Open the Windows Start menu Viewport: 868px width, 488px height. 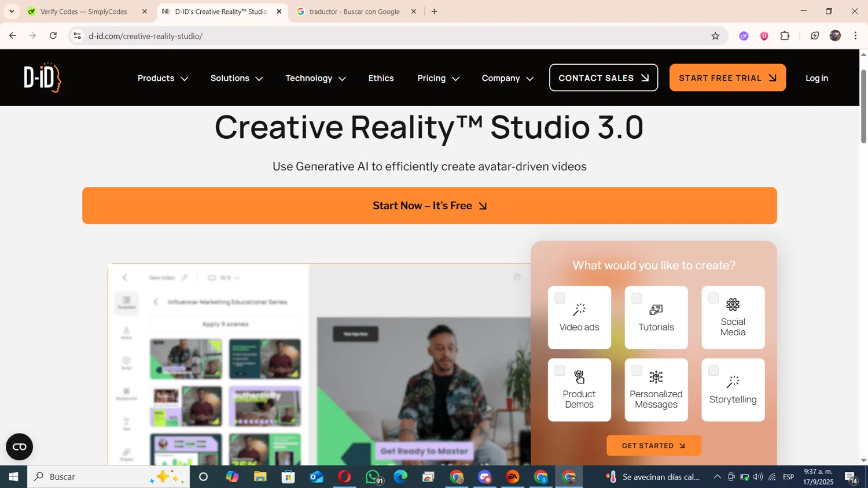13,477
